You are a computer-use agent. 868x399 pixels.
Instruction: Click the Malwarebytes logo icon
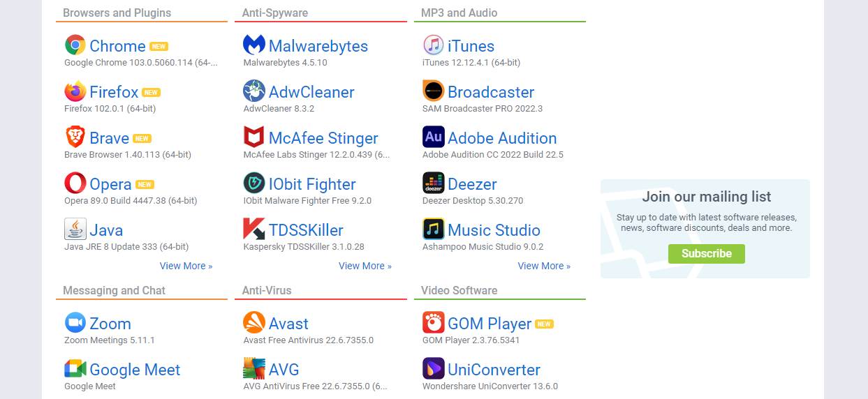254,45
